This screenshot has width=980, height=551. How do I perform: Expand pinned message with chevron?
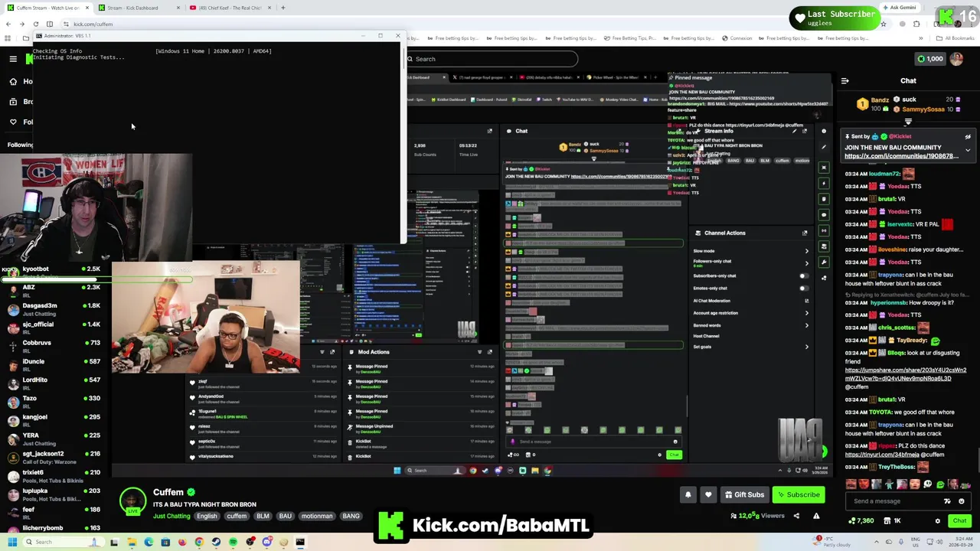(968, 151)
